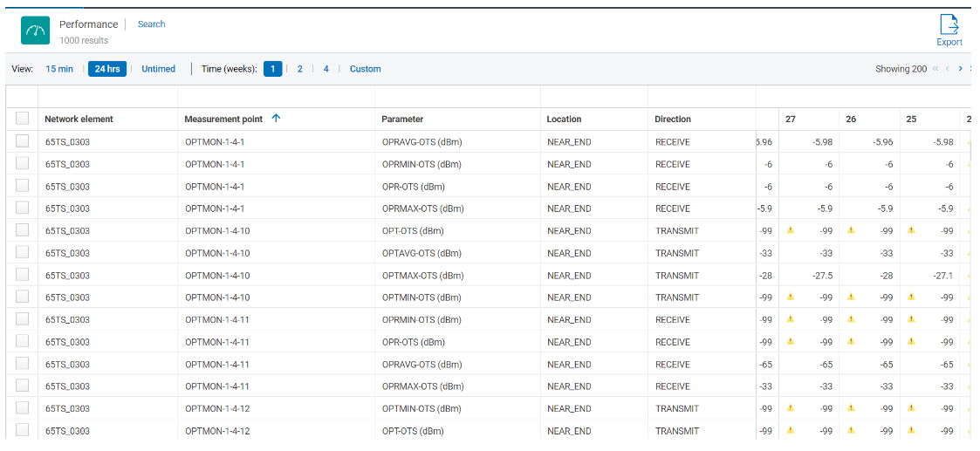Click column 25 warning icon for OPTMON-1-4-12 OPT-OTS
980x451 pixels.
coord(911,430)
